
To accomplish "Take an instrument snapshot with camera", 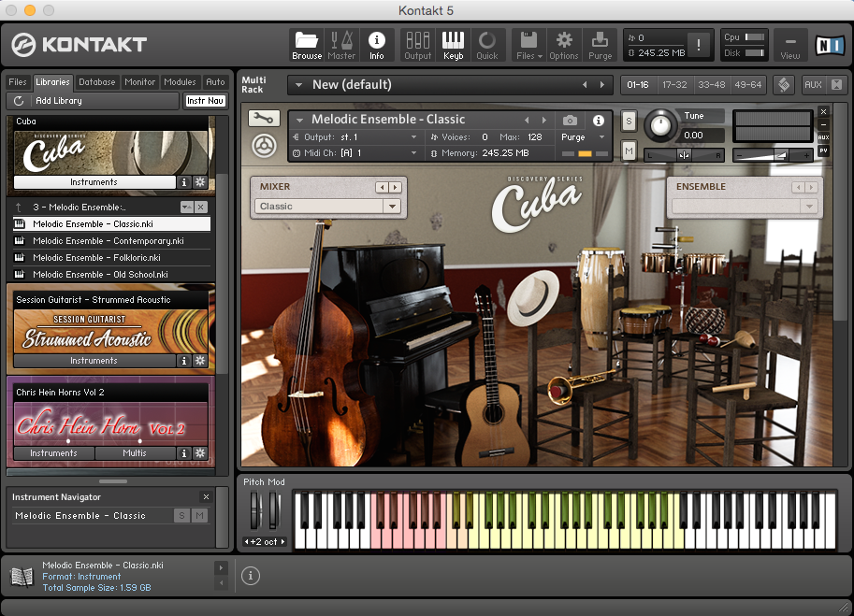I will 570,121.
